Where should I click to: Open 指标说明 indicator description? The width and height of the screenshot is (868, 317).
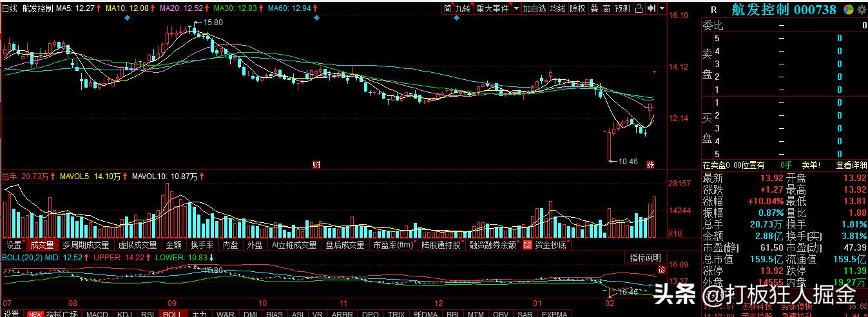[645, 258]
